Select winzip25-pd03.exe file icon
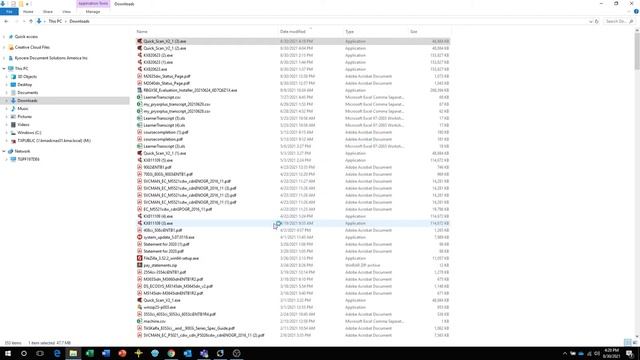 click(x=139, y=307)
